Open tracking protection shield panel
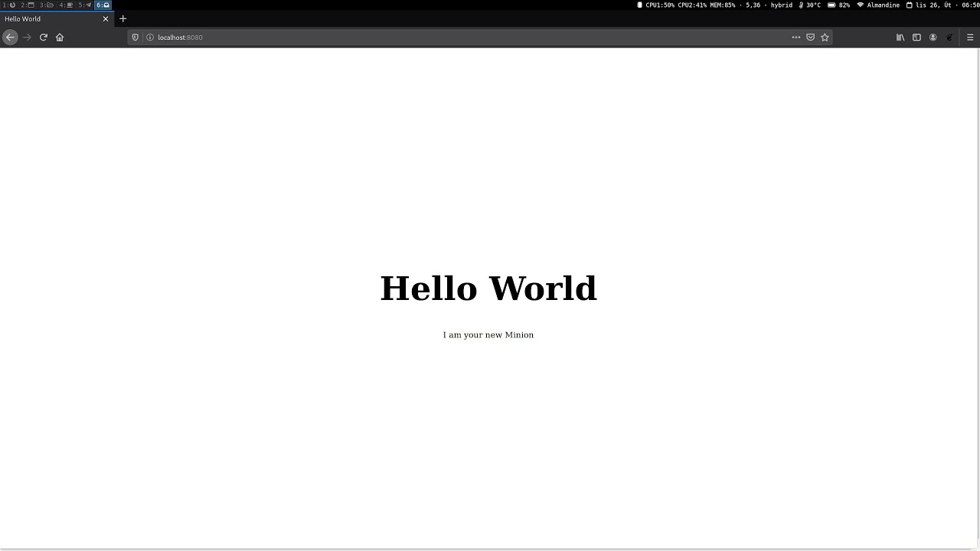980x551 pixels. [x=136, y=37]
